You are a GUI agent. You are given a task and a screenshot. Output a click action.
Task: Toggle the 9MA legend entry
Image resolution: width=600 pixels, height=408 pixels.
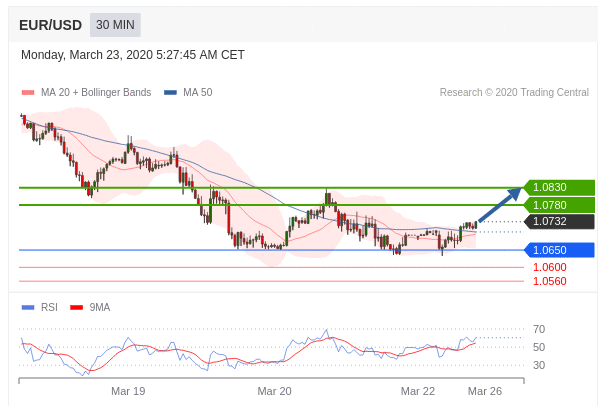tap(99, 307)
